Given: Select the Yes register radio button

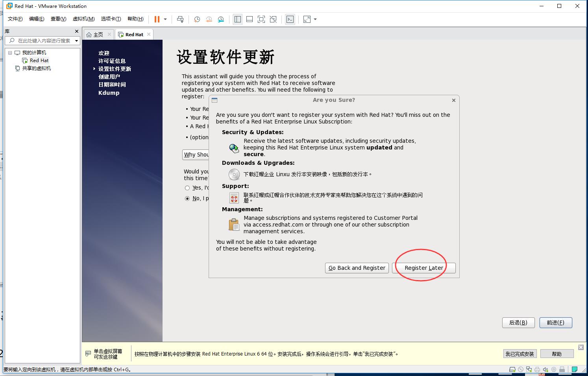Looking at the screenshot, I should [187, 188].
